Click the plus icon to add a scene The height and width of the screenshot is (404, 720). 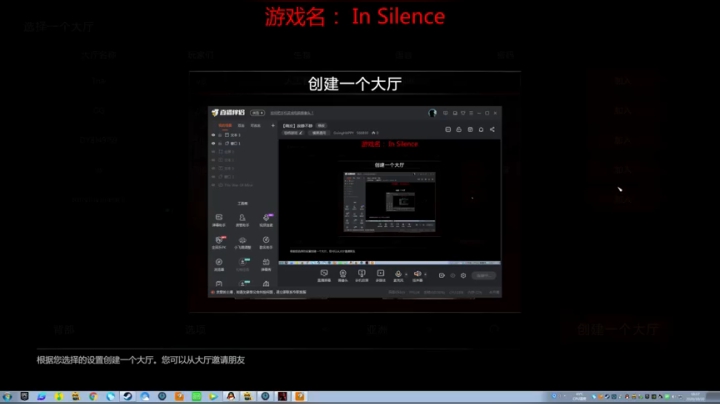pos(273,125)
